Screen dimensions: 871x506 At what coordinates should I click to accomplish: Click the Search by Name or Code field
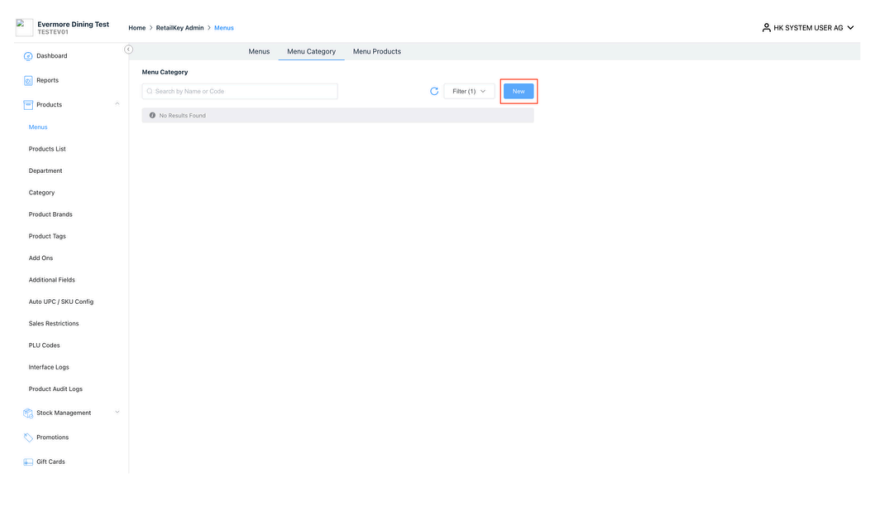pyautogui.click(x=240, y=91)
